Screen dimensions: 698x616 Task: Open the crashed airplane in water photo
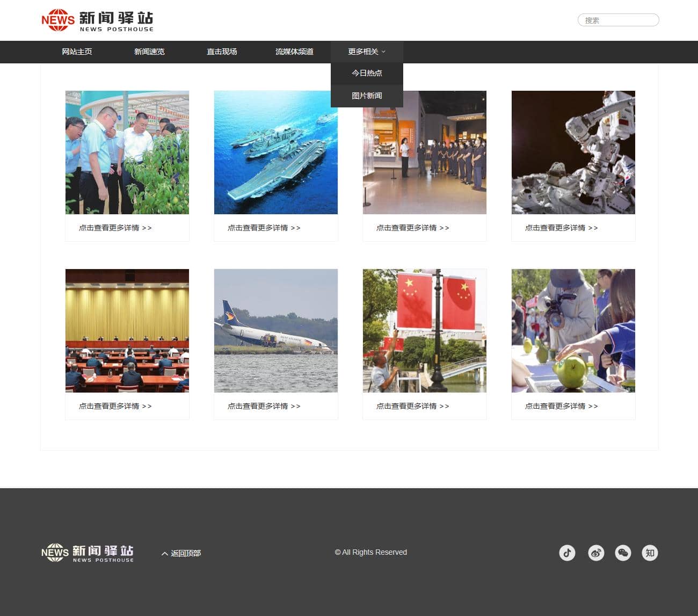click(276, 331)
